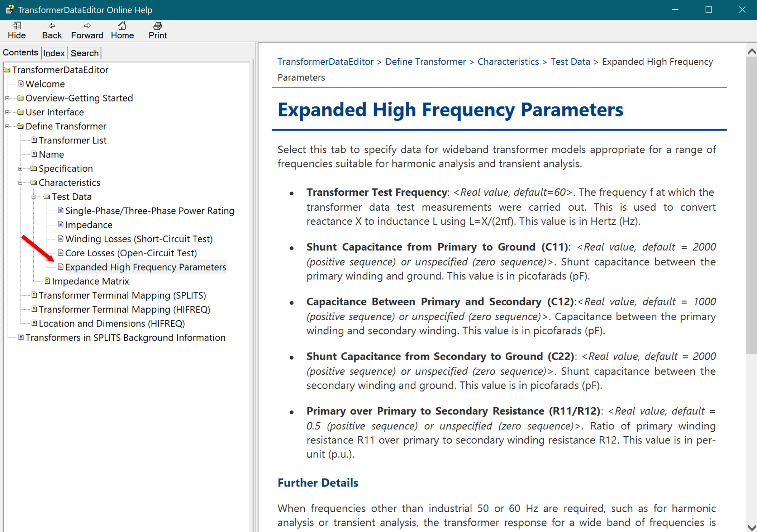The width and height of the screenshot is (757, 532).
Task: Expand the Overview-Getting Started node
Action: 7,98
